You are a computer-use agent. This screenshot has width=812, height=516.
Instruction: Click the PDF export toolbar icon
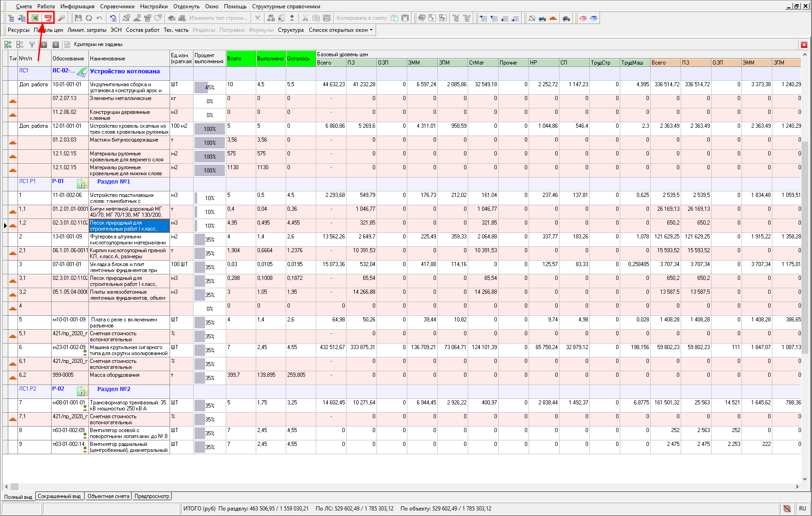48,18
